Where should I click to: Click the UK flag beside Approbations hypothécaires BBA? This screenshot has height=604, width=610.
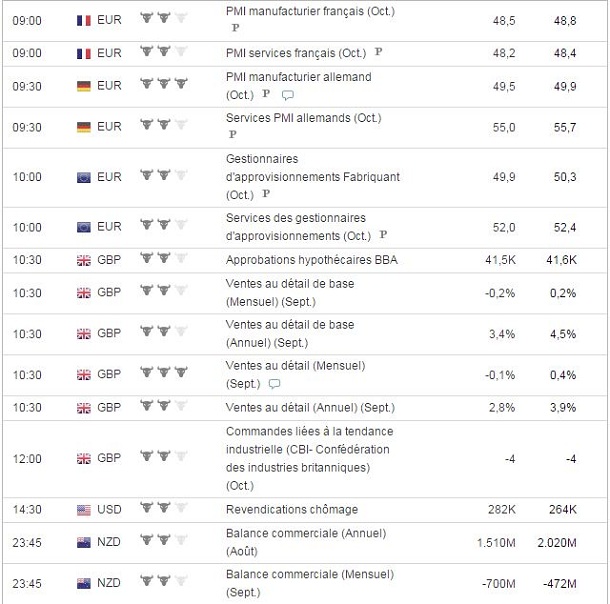coord(84,260)
